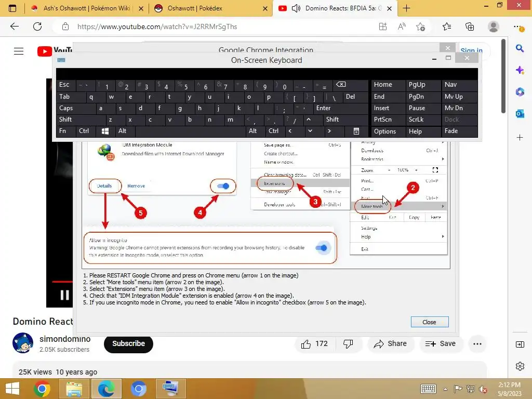This screenshot has height=399, width=532.
Task: Open the Edge settings and more menu
Action: click(x=518, y=27)
